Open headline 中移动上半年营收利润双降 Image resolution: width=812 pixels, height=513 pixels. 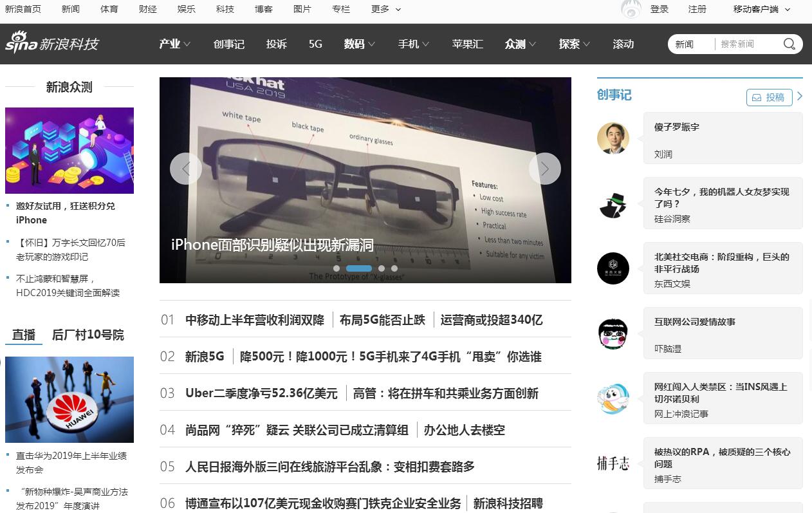click(255, 320)
